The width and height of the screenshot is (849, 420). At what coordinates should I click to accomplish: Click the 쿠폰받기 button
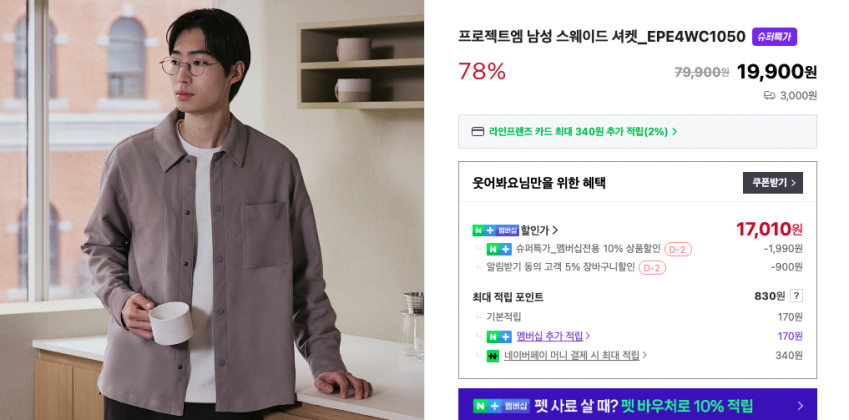pyautogui.click(x=773, y=183)
